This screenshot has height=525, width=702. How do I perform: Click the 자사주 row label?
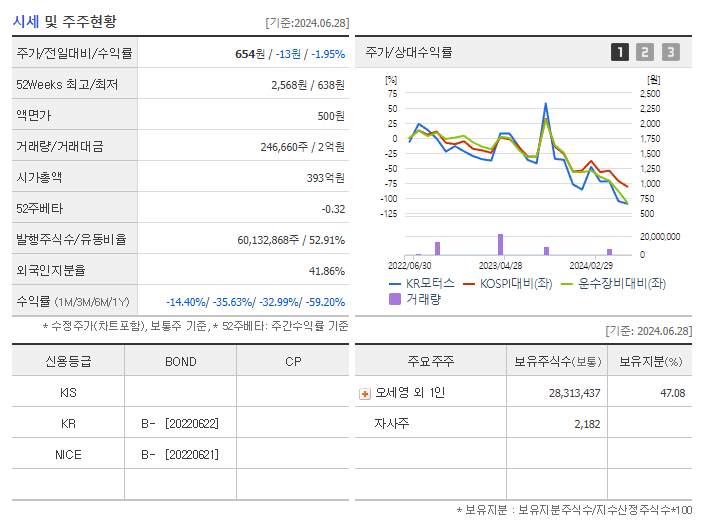392,423
